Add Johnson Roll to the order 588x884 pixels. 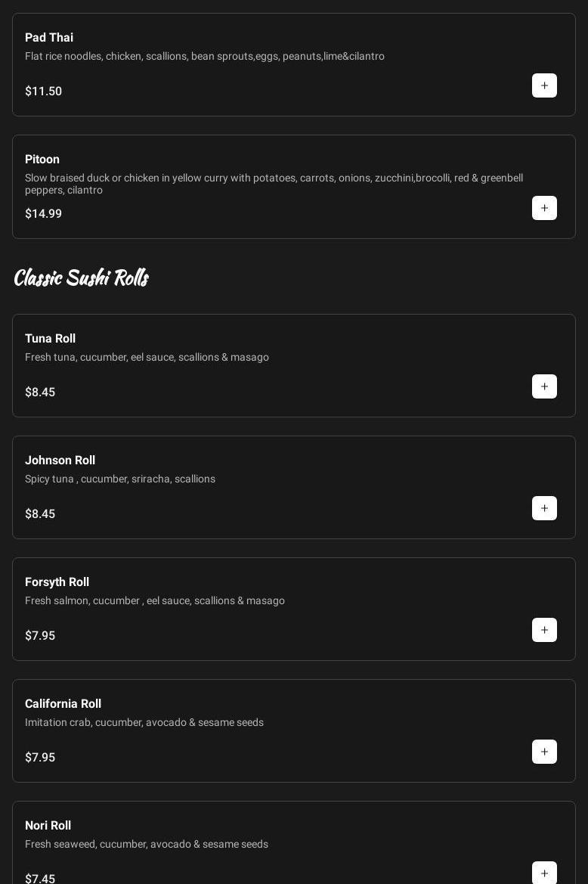544,508
